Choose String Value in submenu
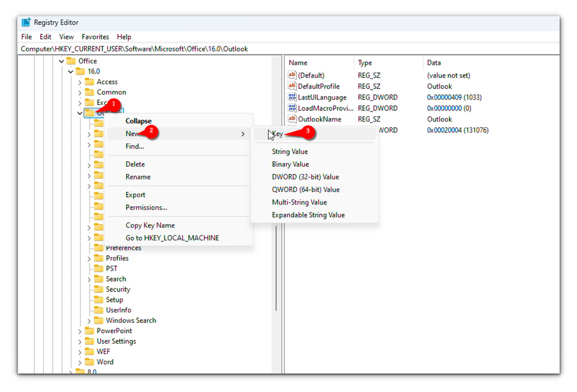 point(315,152)
